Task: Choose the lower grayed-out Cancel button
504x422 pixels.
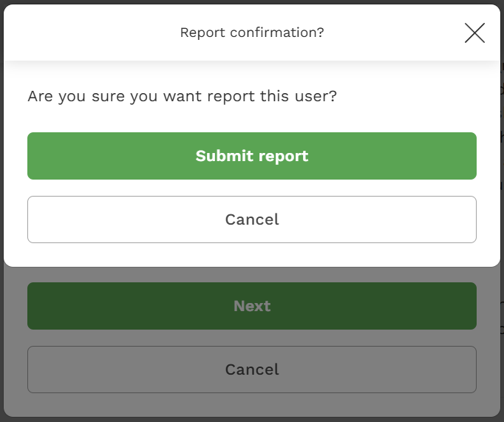Action: click(x=252, y=370)
